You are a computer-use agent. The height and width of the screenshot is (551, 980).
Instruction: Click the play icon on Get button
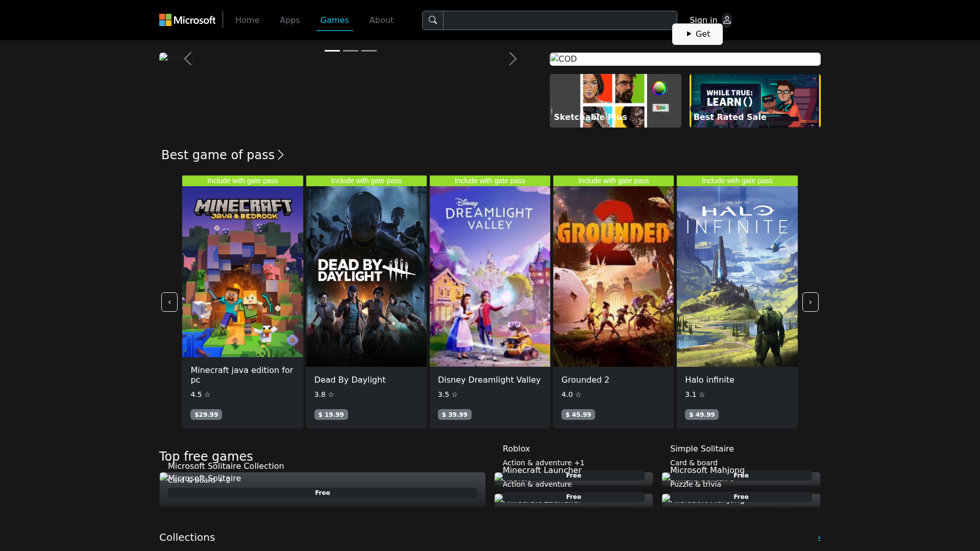coord(689,34)
